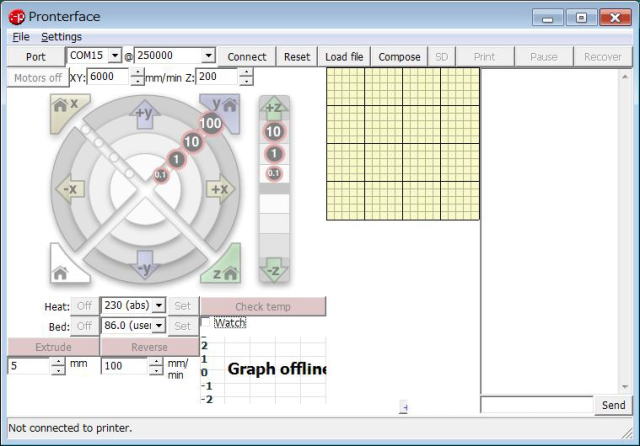The width and height of the screenshot is (640, 446).
Task: Click the Print button
Action: (484, 57)
